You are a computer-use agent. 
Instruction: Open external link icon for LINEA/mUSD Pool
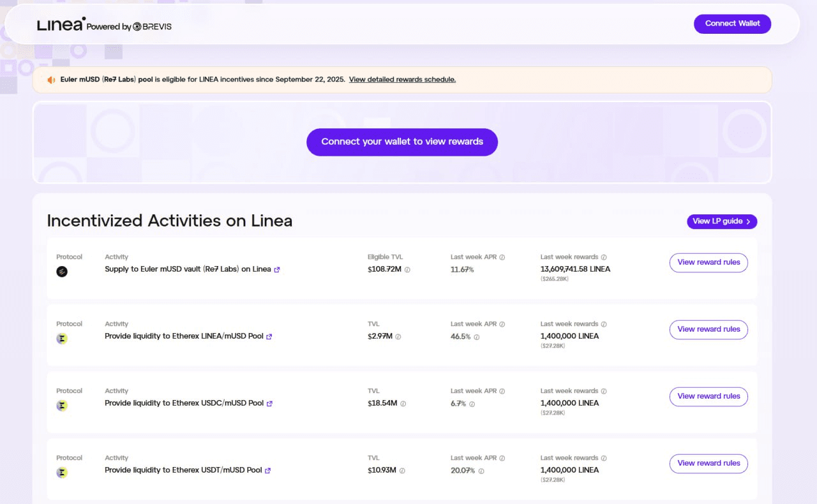(269, 337)
